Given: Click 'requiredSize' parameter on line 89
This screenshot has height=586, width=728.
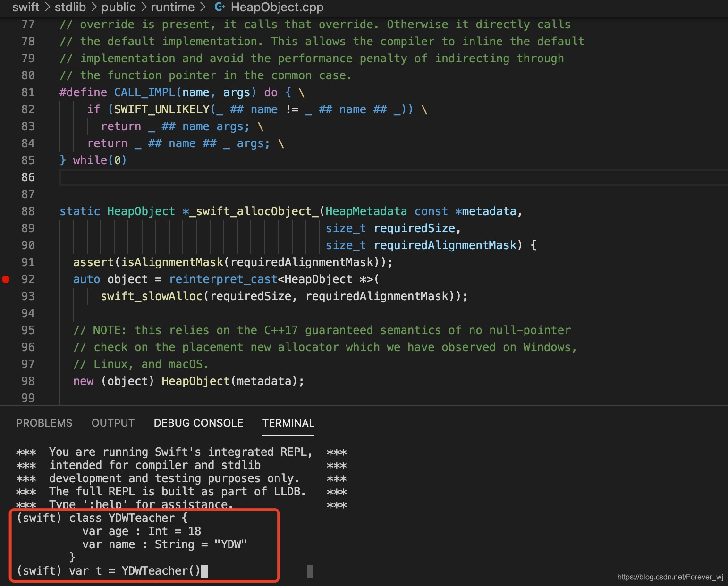Looking at the screenshot, I should pyautogui.click(x=415, y=228).
